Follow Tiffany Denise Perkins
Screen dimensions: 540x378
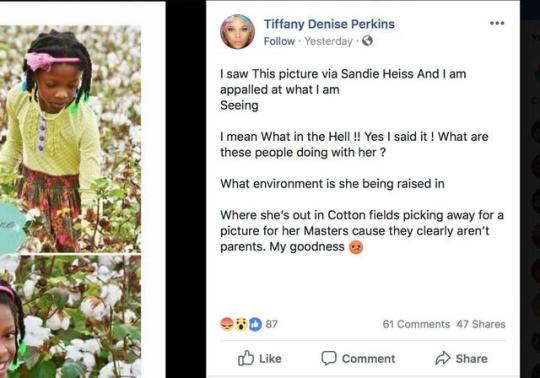tap(279, 41)
